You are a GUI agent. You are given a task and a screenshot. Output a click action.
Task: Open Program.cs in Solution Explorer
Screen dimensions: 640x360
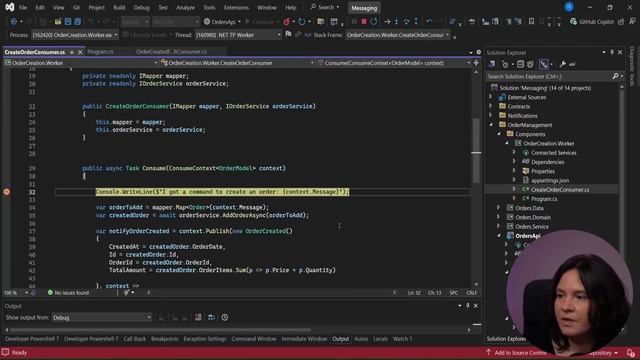point(544,199)
